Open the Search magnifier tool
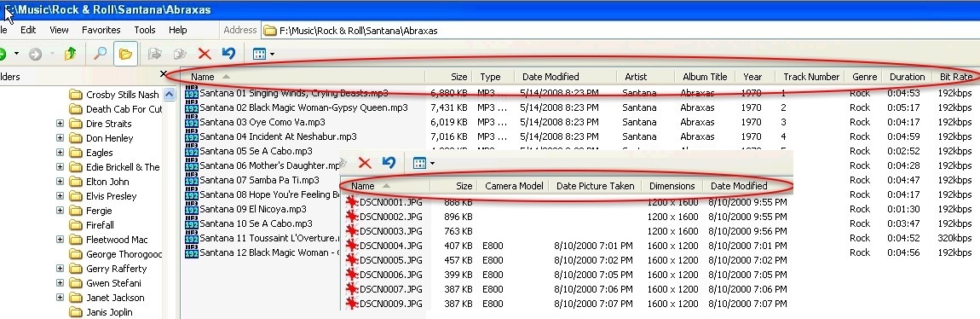980x319 pixels. pos(100,55)
